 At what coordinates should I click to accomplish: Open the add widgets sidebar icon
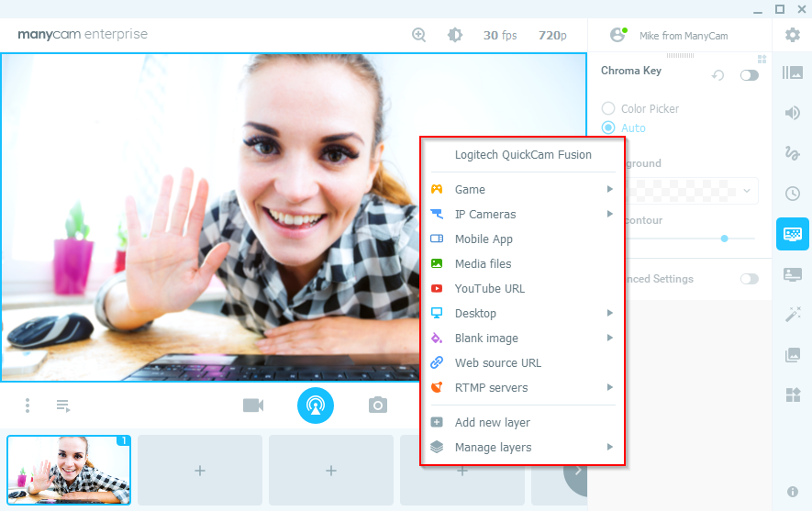coord(793,395)
